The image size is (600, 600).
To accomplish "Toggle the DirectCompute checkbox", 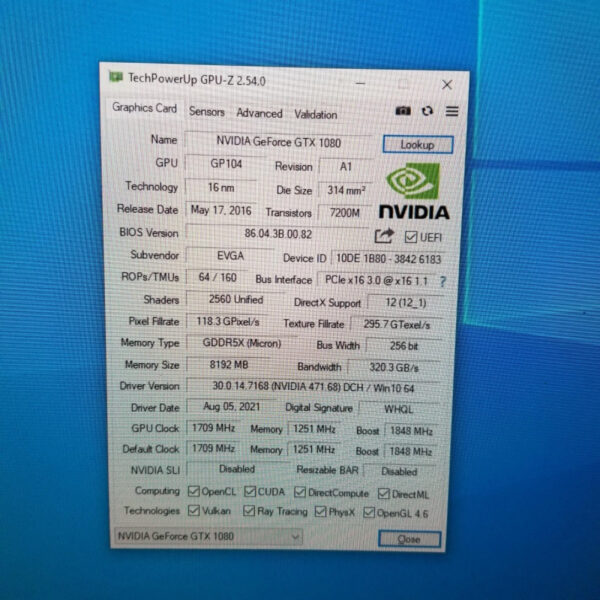I will click(300, 492).
